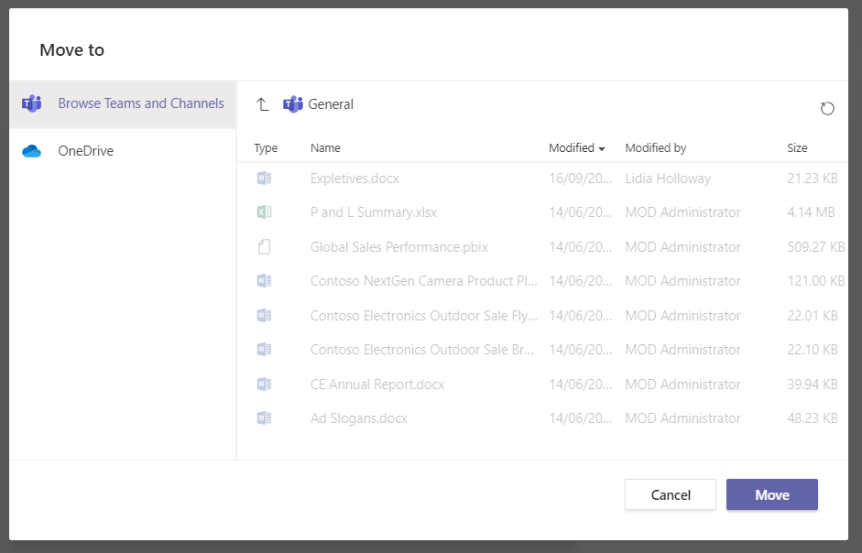The width and height of the screenshot is (862, 553).
Task: Click the Teams icon next to General
Action: pyautogui.click(x=293, y=104)
